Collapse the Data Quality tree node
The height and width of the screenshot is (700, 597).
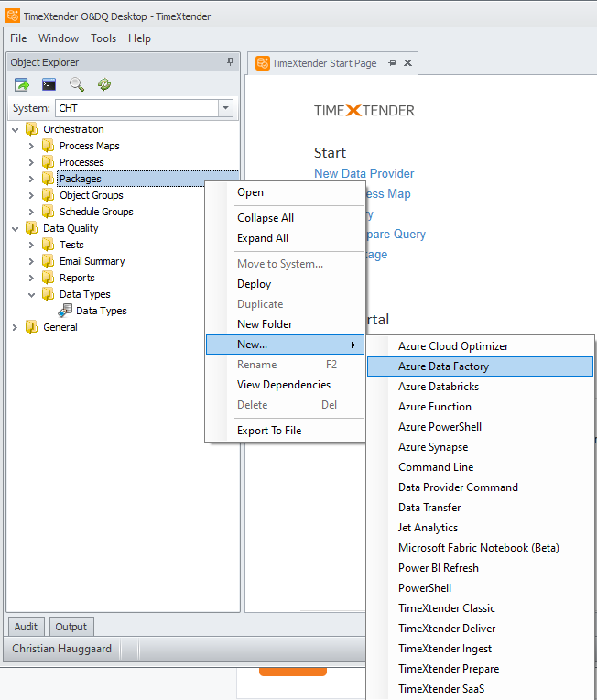(x=16, y=229)
